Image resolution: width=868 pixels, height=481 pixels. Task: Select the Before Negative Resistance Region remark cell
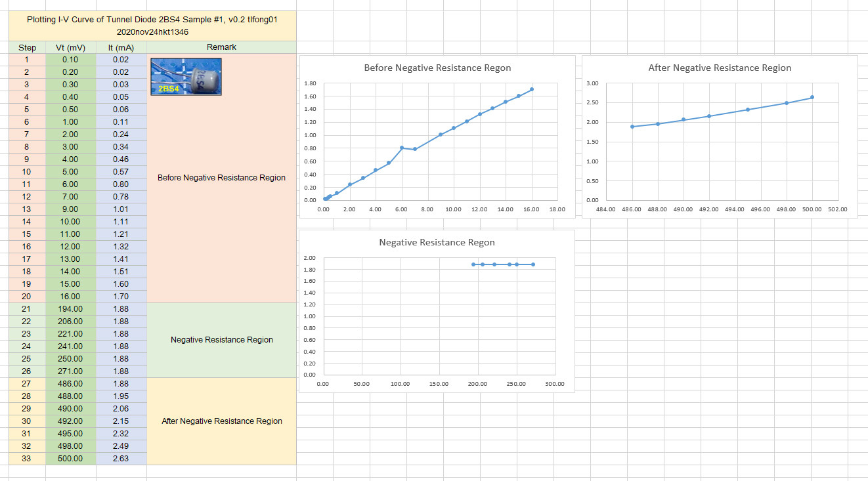pyautogui.click(x=221, y=177)
